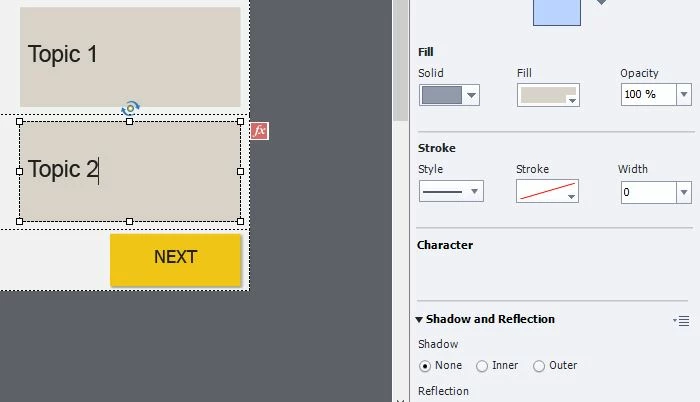Click the bottom-right corner handle of Topic 2

pos(241,222)
